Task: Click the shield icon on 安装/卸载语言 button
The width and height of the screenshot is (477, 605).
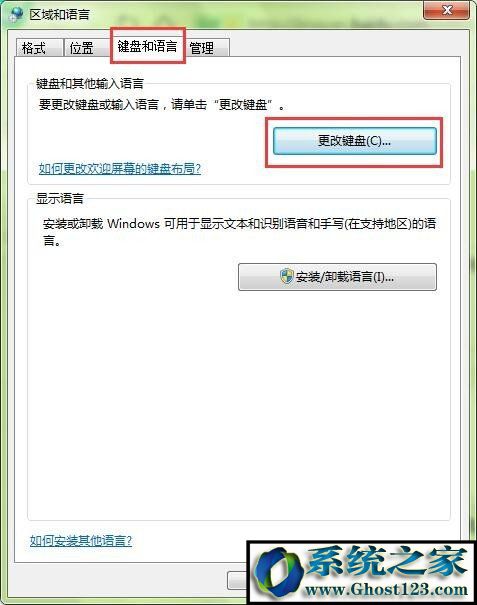Action: 286,276
